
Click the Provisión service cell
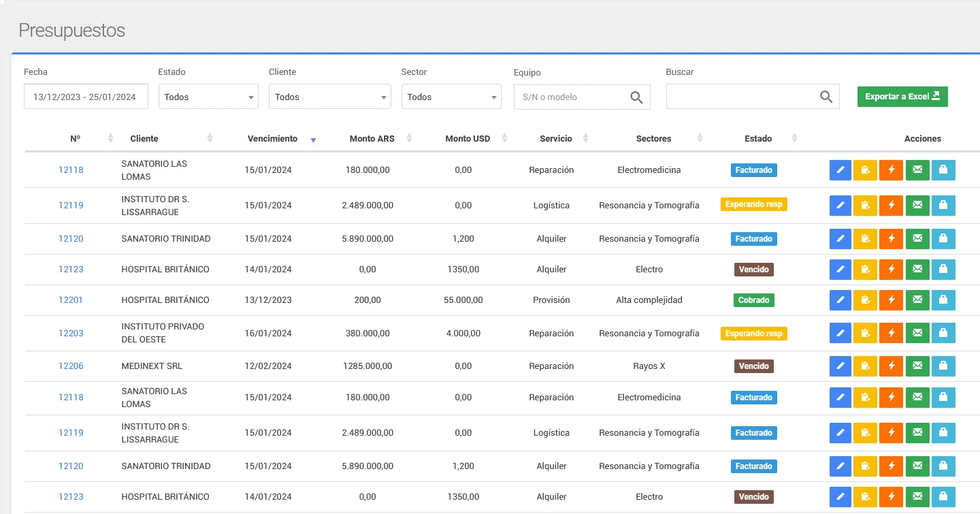pos(551,300)
